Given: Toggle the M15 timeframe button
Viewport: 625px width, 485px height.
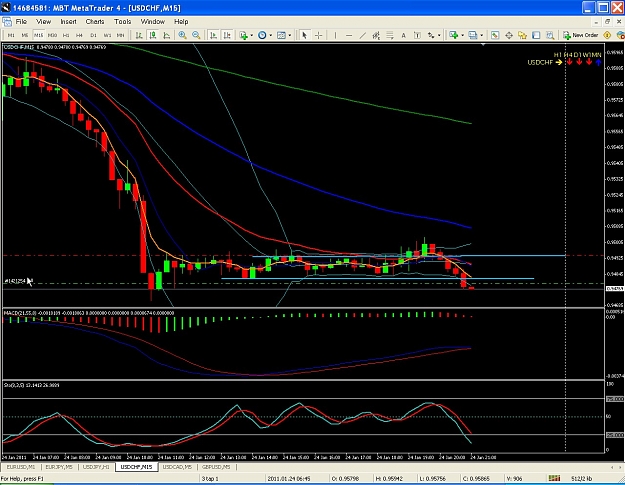Looking at the screenshot, I should 38,35.
